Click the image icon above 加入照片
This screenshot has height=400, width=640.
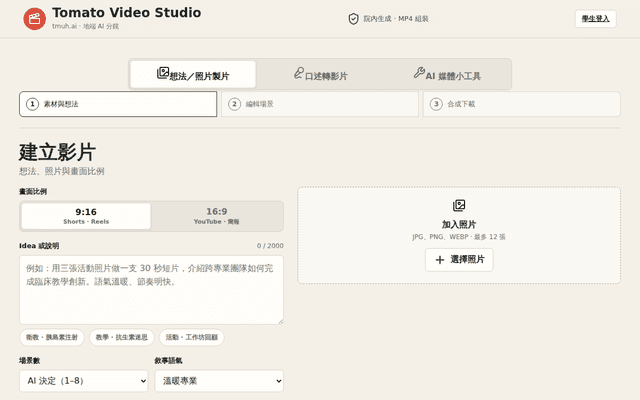click(x=459, y=205)
